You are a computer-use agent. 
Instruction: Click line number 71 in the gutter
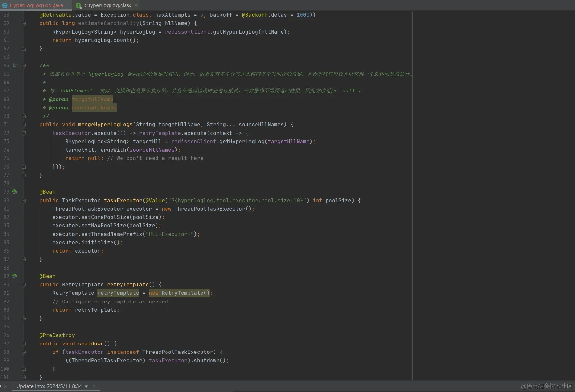click(x=6, y=124)
